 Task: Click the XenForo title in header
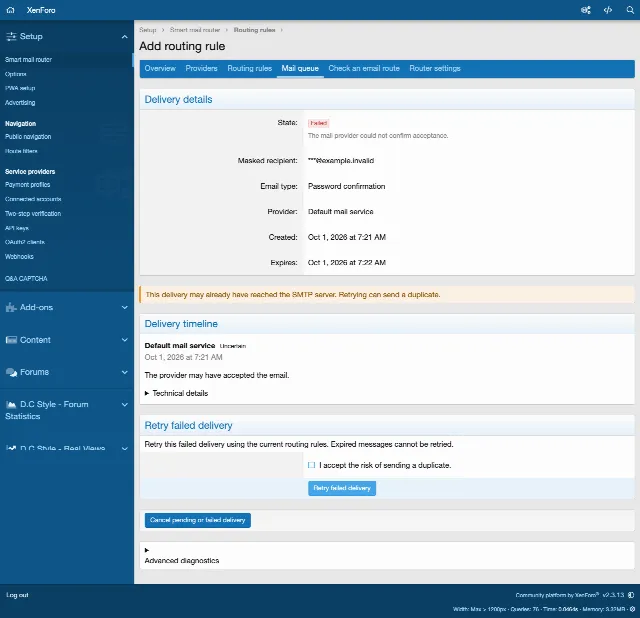click(41, 10)
